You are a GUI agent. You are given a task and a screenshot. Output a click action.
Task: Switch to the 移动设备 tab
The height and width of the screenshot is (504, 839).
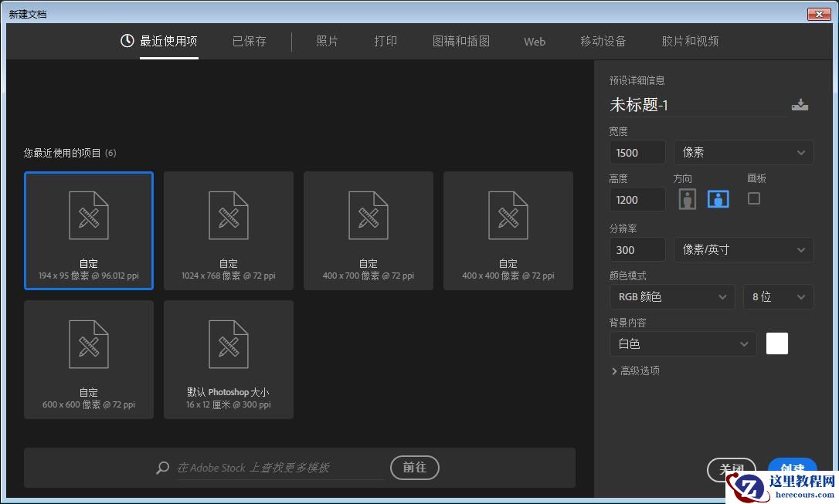point(603,41)
